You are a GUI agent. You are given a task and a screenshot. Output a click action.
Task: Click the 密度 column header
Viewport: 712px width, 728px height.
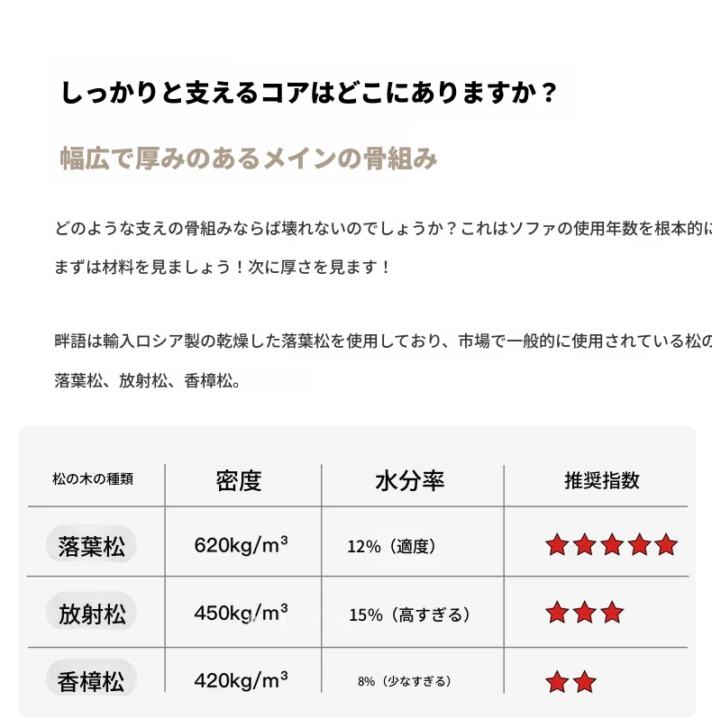coord(239,480)
